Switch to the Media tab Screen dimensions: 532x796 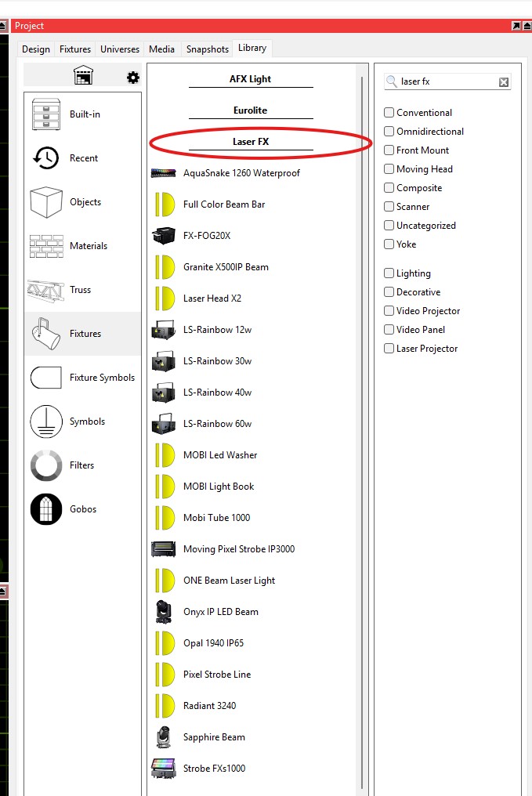161,49
